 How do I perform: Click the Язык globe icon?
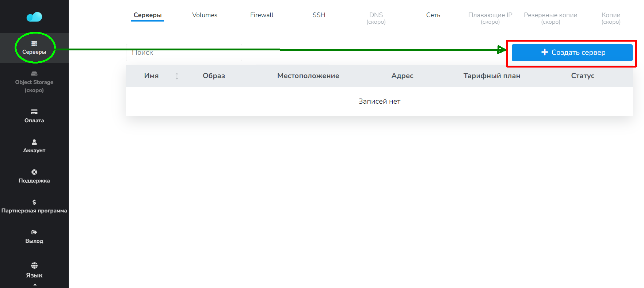pyautogui.click(x=34, y=265)
